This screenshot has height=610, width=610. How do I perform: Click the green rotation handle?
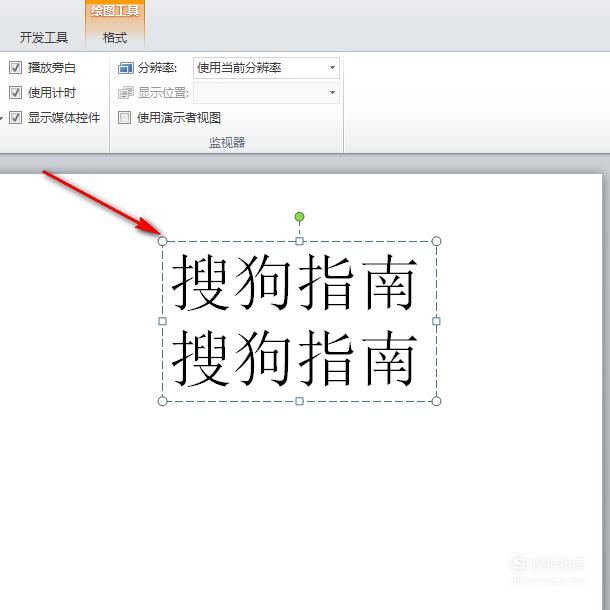[299, 217]
